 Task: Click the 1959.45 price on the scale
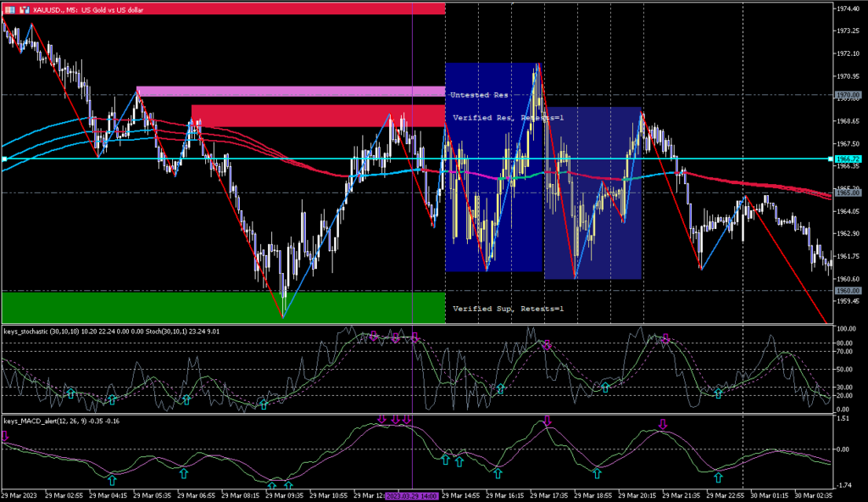(848, 301)
